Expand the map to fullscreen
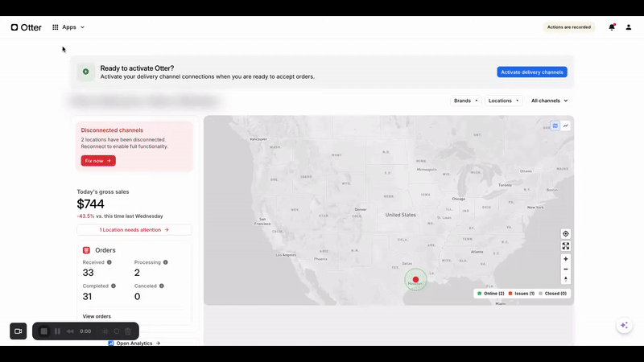This screenshot has height=362, width=644. click(566, 246)
